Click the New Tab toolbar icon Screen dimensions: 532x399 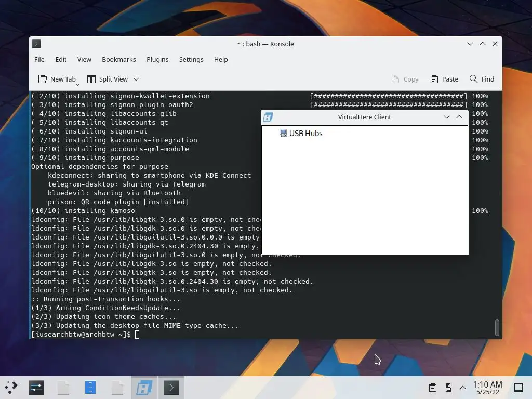click(x=43, y=79)
